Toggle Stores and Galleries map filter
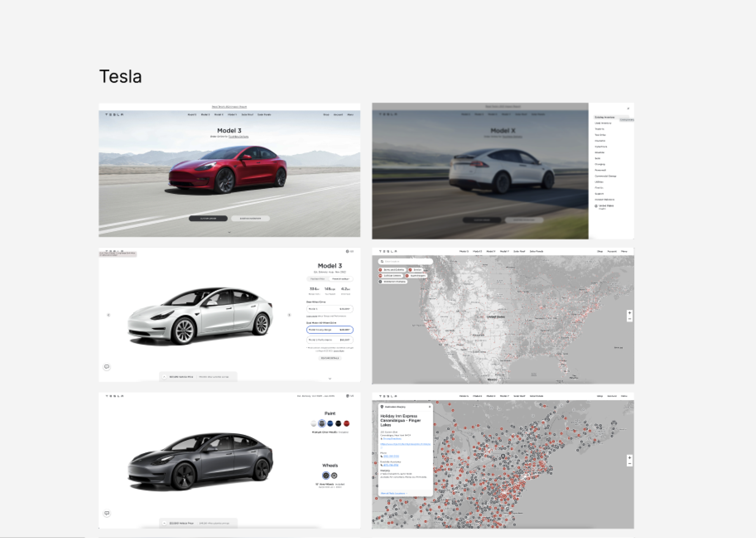756x538 pixels. (x=392, y=270)
